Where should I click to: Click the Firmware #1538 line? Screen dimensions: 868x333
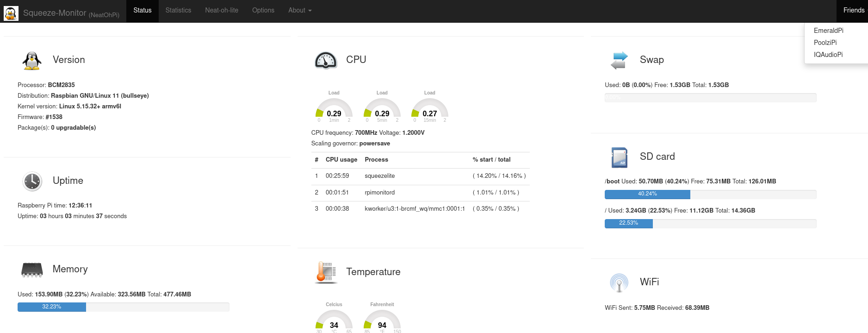tap(40, 117)
